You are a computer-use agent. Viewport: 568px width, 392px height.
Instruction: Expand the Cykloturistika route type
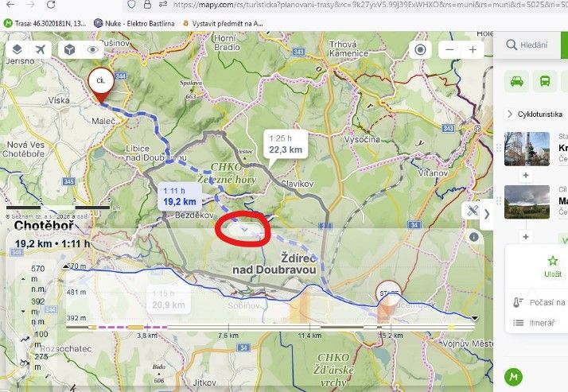tap(510, 114)
